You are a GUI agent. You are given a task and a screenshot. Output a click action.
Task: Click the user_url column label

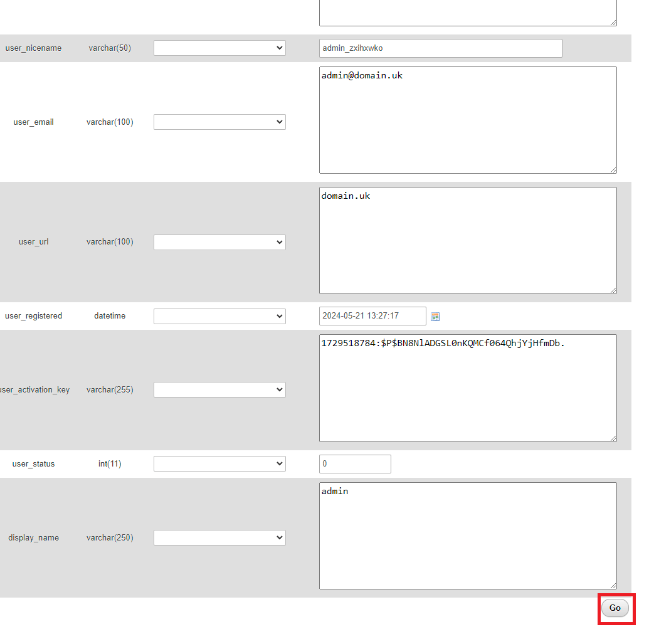coord(33,241)
